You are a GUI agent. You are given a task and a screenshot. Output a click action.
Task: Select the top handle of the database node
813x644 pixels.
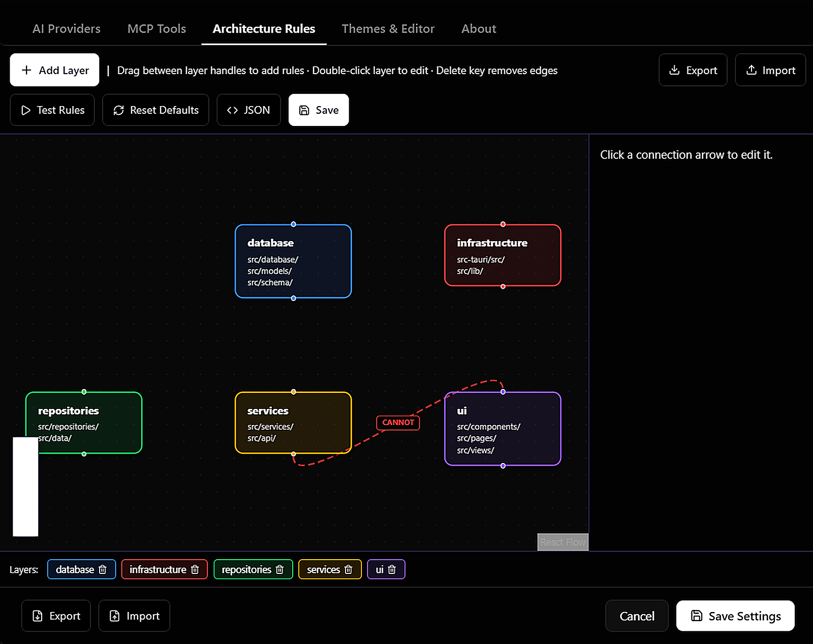(293, 224)
